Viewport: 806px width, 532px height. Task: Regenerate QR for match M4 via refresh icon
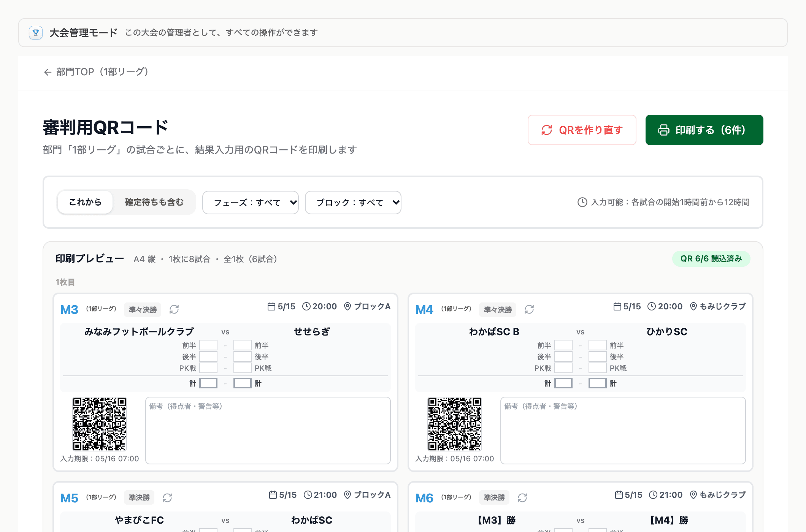[529, 309]
